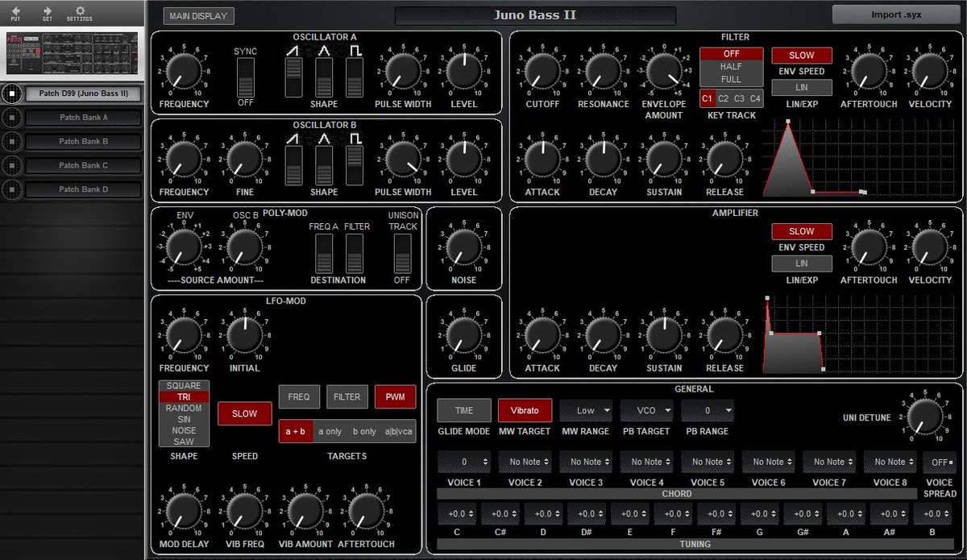Choose LFO shape SQUARE
Screen dimensions: 967x560
tap(184, 386)
